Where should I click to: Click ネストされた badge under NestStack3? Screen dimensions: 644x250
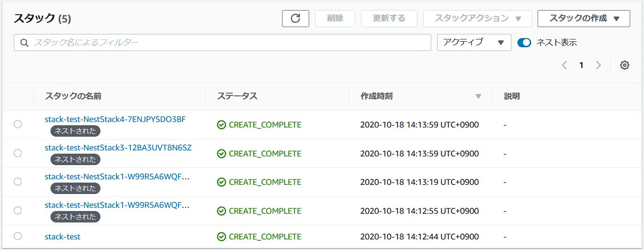tap(75, 159)
